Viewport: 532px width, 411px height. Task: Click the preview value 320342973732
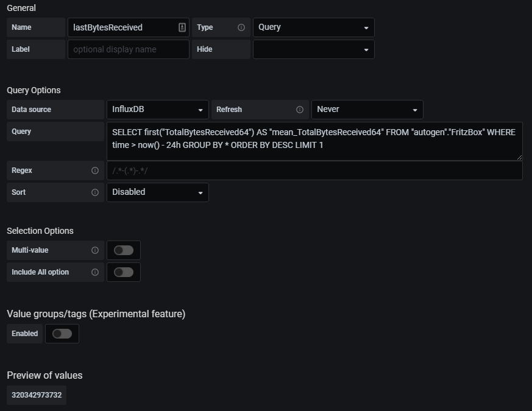[x=37, y=395]
